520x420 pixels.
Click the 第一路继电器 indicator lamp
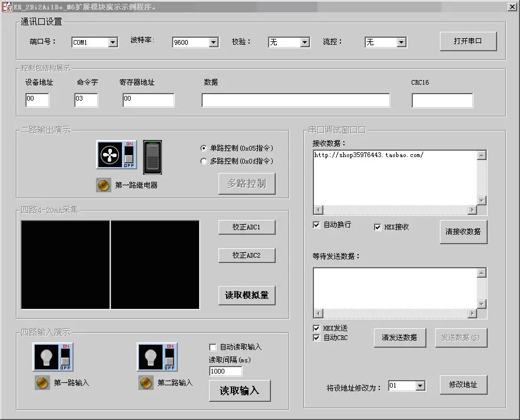[103, 185]
